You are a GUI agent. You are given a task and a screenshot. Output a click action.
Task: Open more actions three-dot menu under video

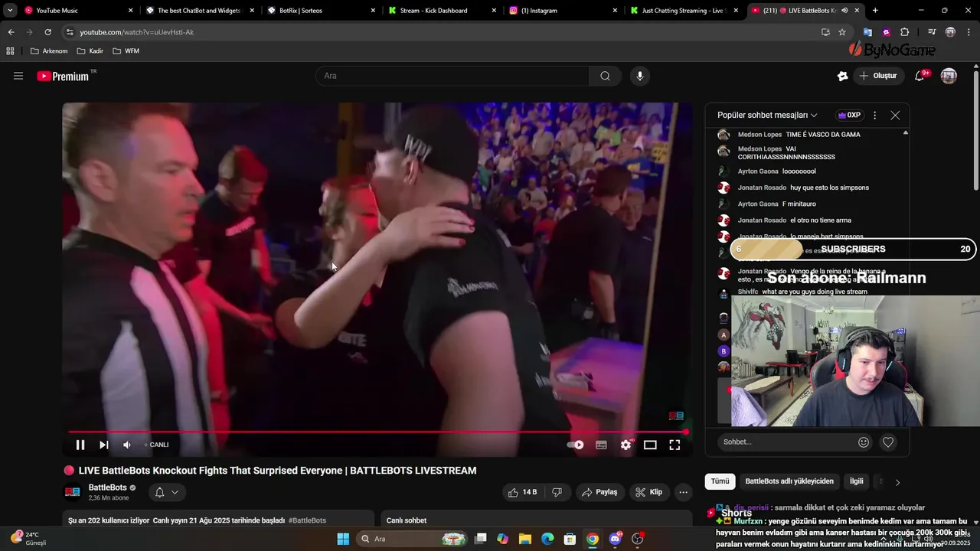pos(684,492)
